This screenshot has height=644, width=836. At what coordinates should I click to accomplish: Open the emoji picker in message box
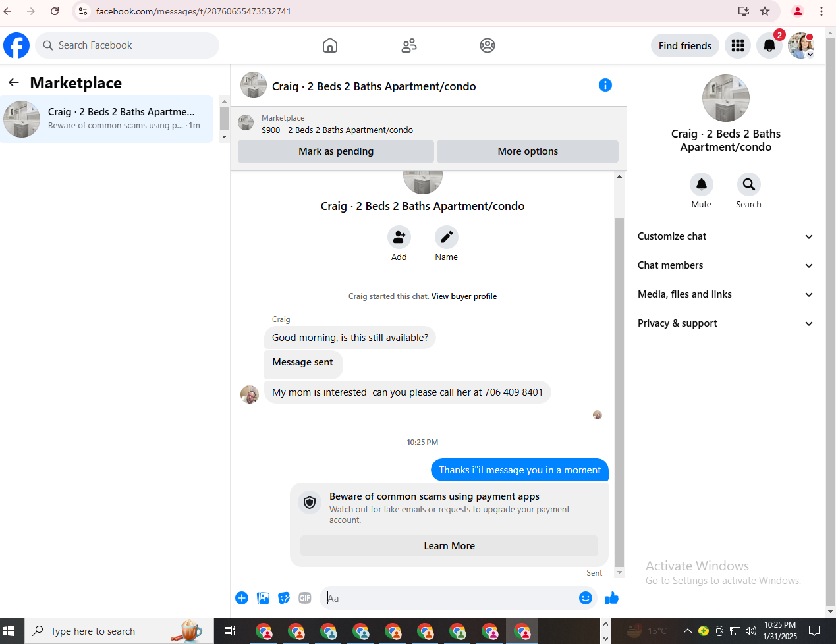(586, 598)
